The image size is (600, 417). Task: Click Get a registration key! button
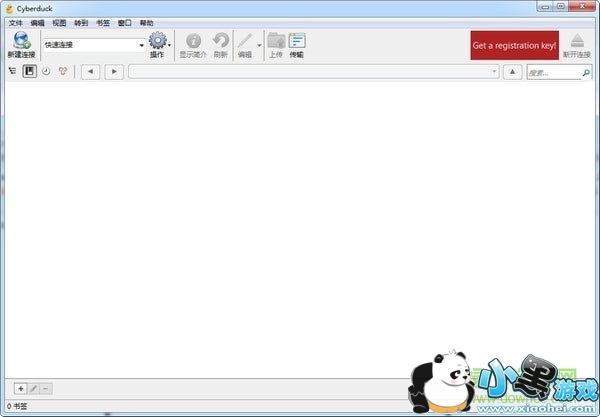click(515, 45)
